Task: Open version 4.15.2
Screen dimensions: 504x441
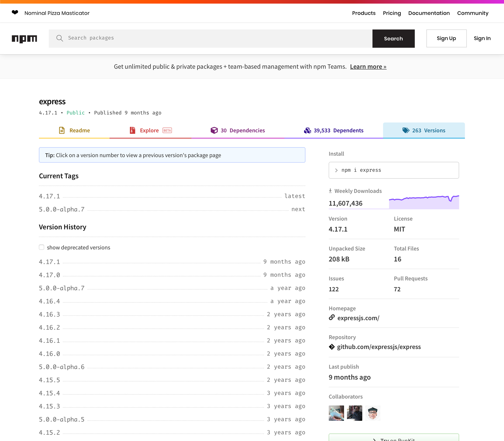Action: [x=49, y=433]
